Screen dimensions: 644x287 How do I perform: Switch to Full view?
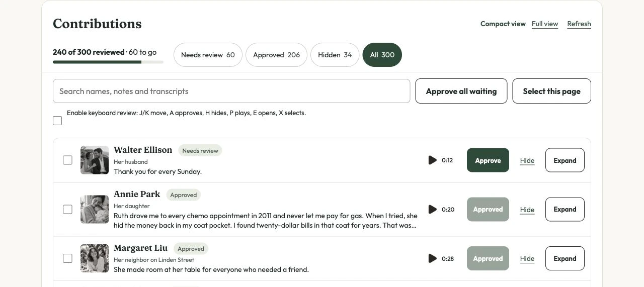click(545, 24)
